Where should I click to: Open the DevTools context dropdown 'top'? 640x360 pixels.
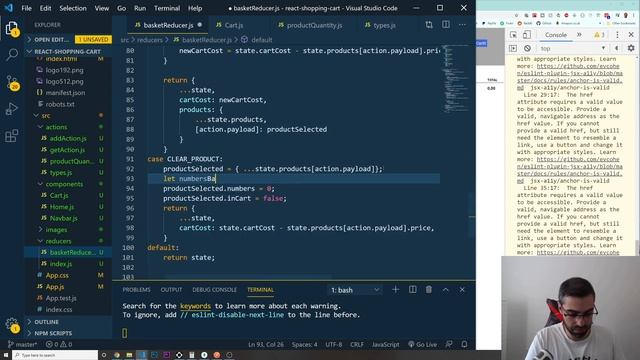pyautogui.click(x=572, y=49)
